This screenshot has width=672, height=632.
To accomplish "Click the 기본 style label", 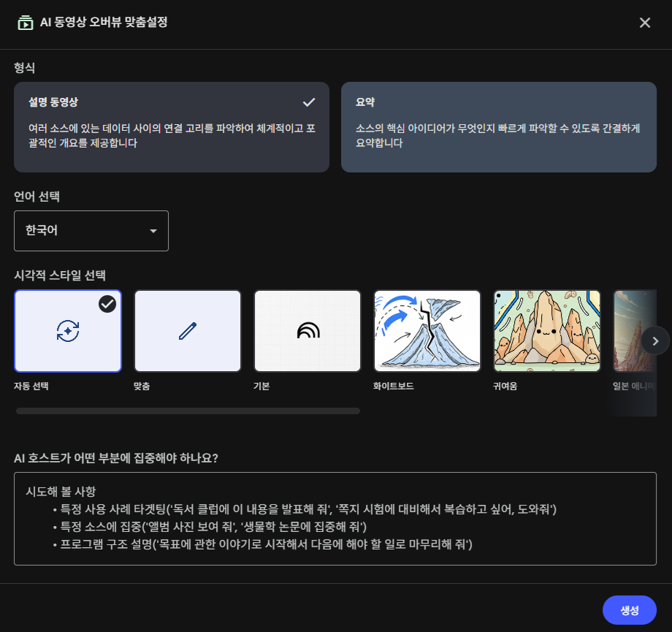I will 261,386.
